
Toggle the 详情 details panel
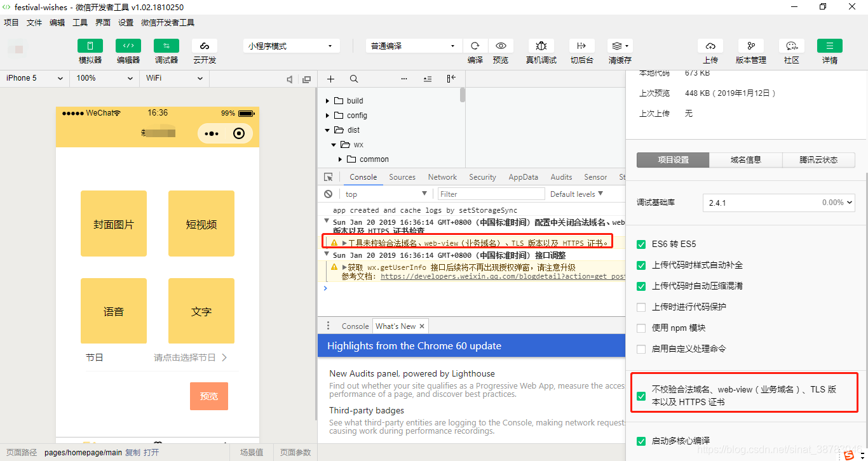830,46
